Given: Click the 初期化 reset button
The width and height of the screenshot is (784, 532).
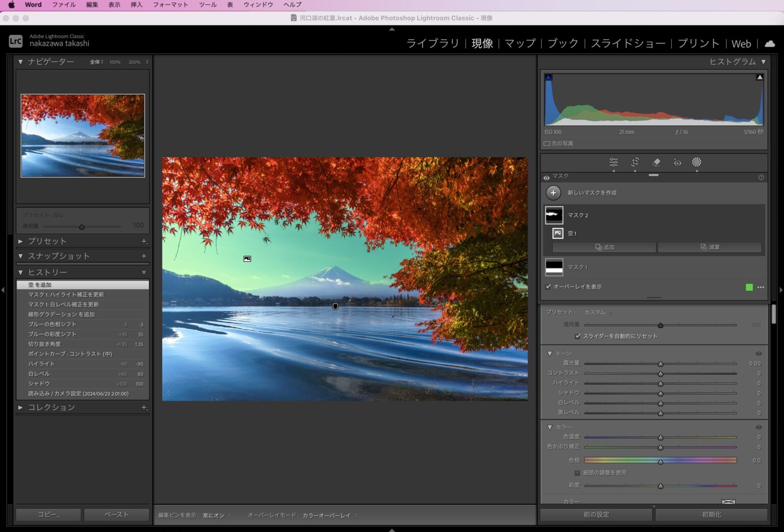Looking at the screenshot, I should 711,515.
